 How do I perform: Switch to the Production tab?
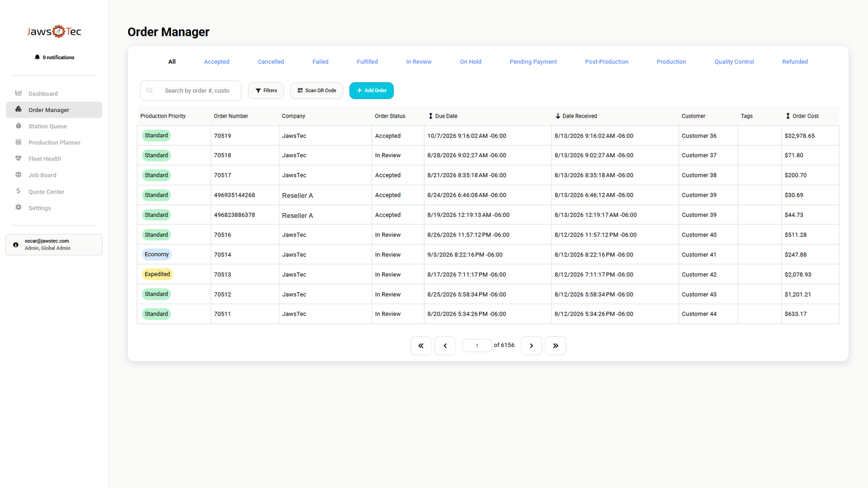coord(671,62)
